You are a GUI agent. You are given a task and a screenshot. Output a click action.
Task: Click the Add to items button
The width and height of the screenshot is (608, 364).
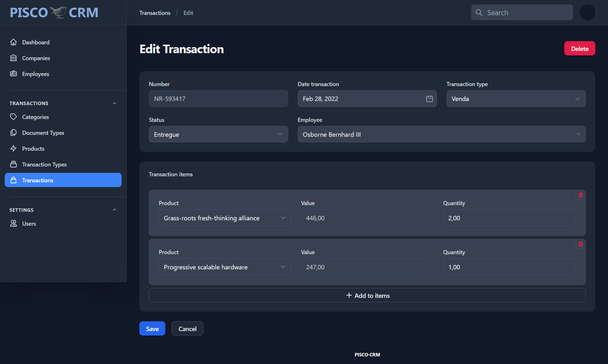(x=367, y=295)
